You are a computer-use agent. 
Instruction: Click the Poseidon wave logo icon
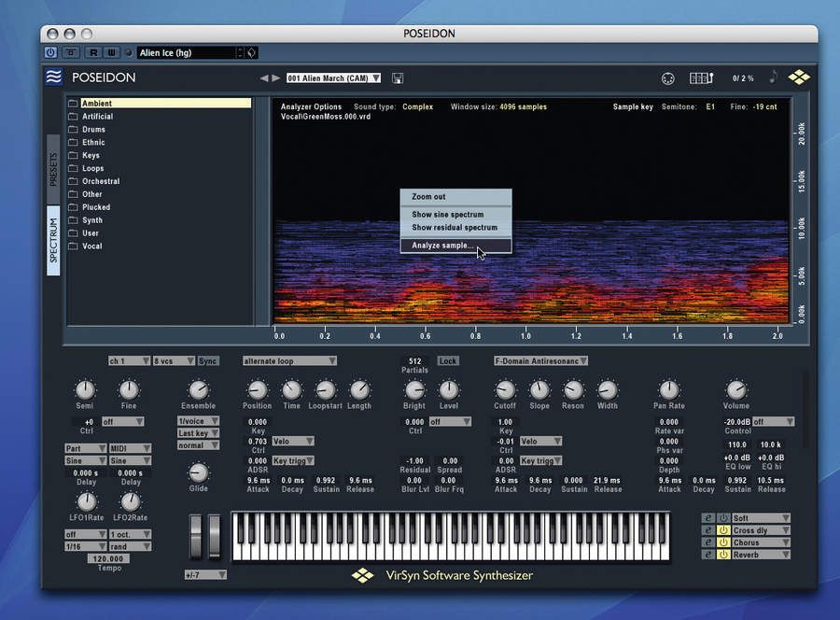click(53, 77)
